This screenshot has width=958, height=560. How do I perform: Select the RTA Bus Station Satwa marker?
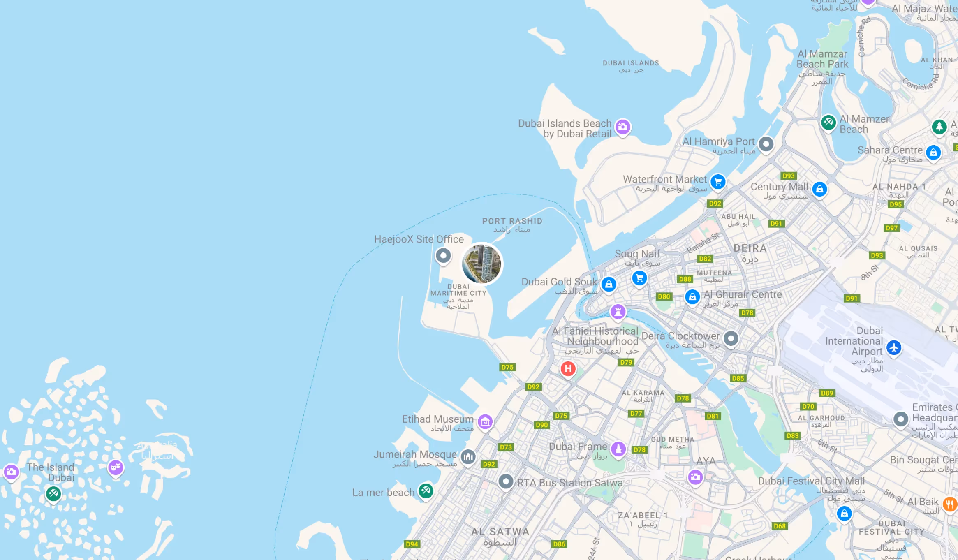pos(506,481)
